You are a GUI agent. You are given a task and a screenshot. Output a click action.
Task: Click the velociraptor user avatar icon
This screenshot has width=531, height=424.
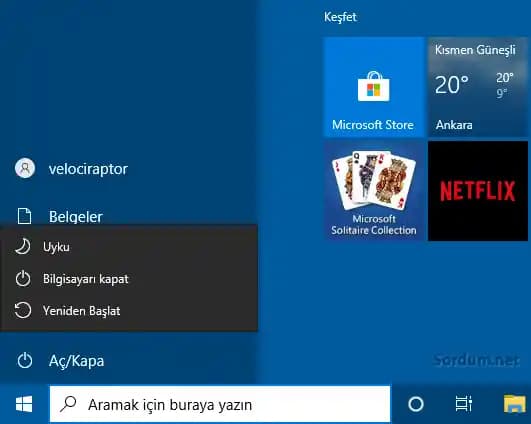(x=25, y=168)
